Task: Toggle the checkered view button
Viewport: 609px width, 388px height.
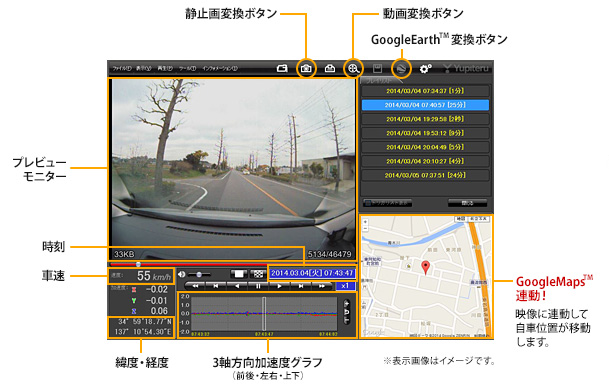Action: click(258, 274)
